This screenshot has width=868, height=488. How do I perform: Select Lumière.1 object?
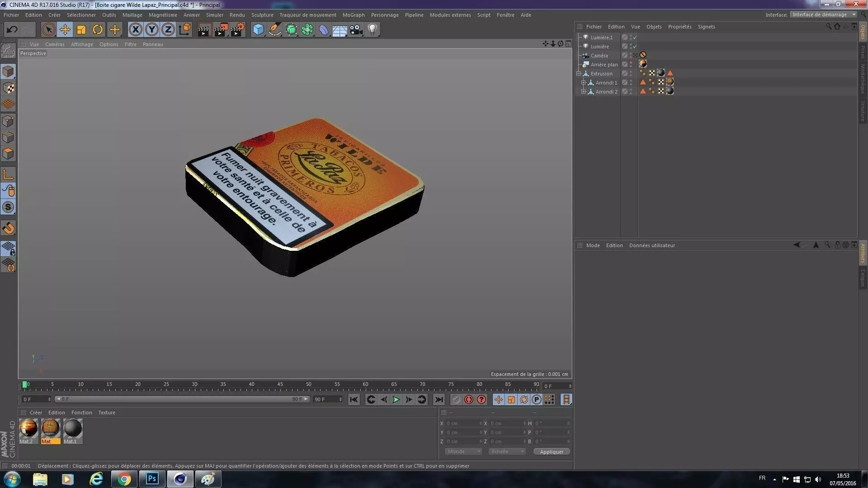click(601, 38)
